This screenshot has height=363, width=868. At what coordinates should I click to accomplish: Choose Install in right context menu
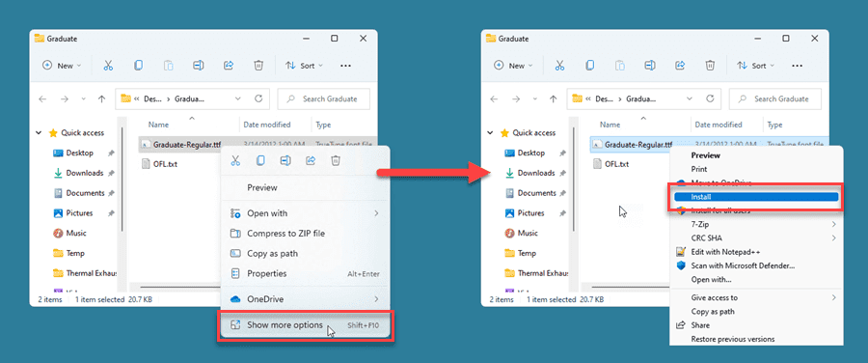click(755, 197)
